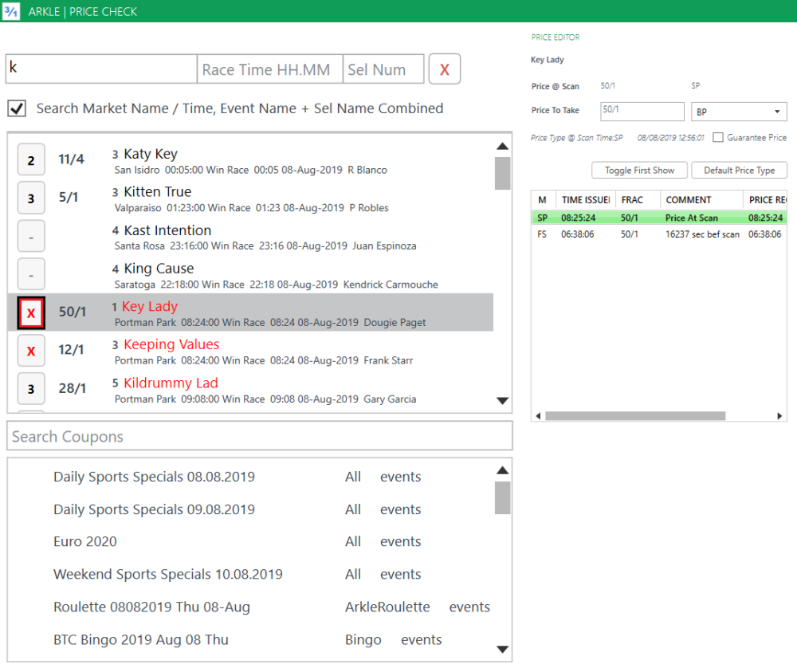Open Weekend Sports Specials 10.08.2019 coupon
This screenshot has width=797, height=672.
pos(167,574)
